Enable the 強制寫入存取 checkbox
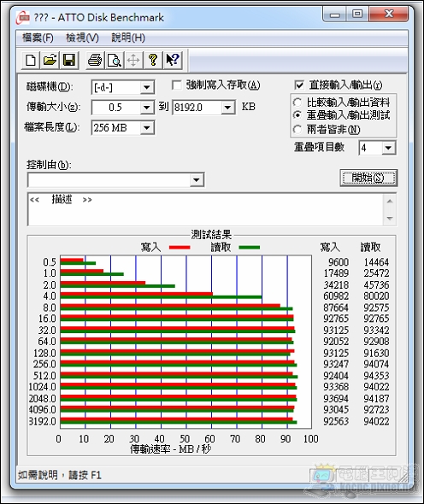Viewport: 424px width, 504px height. point(177,85)
